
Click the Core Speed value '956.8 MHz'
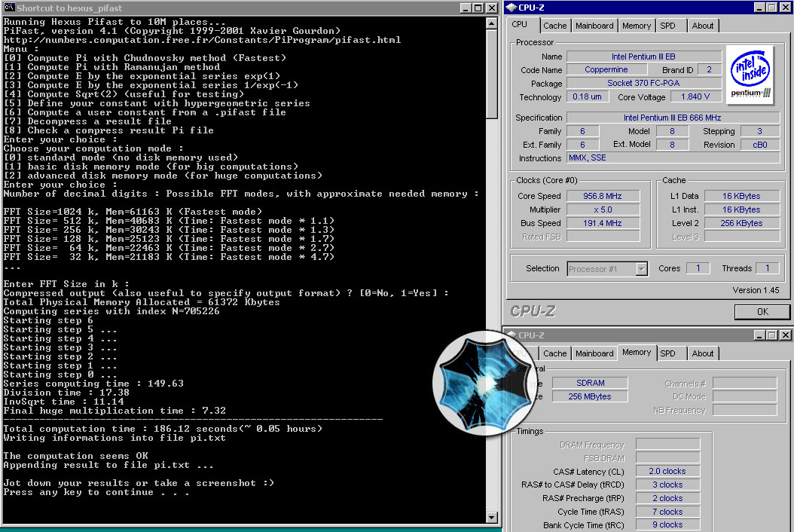click(x=603, y=196)
